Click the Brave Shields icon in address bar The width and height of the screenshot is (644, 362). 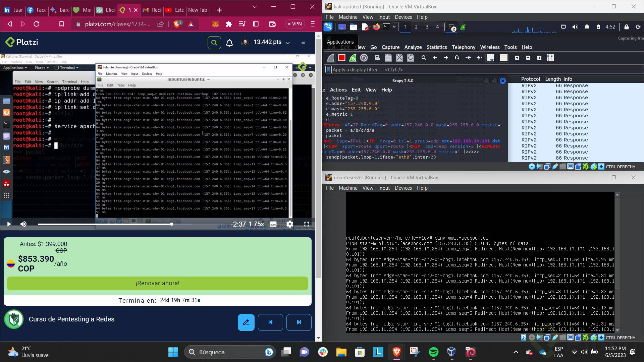(x=177, y=24)
